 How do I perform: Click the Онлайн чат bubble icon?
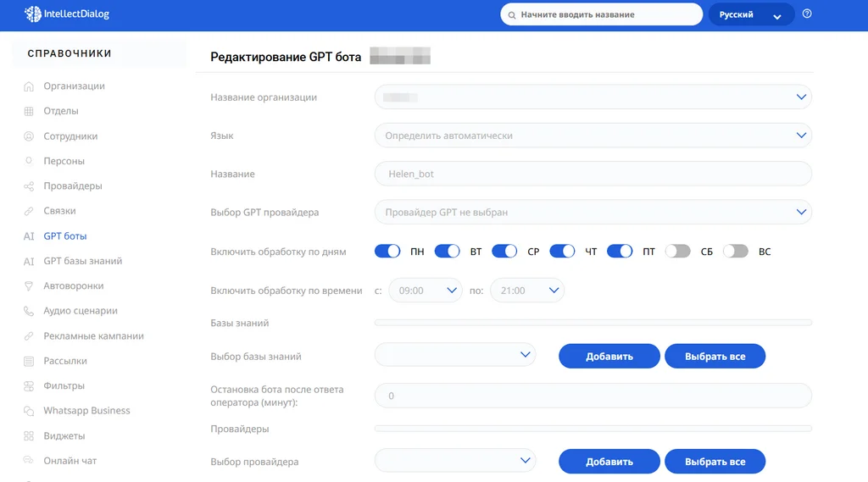pyautogui.click(x=29, y=461)
